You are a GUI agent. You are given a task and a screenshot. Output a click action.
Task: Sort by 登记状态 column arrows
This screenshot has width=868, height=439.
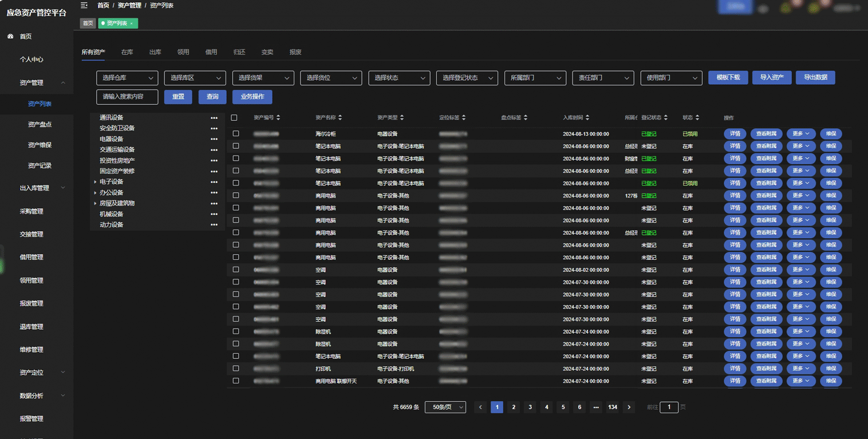pos(666,117)
